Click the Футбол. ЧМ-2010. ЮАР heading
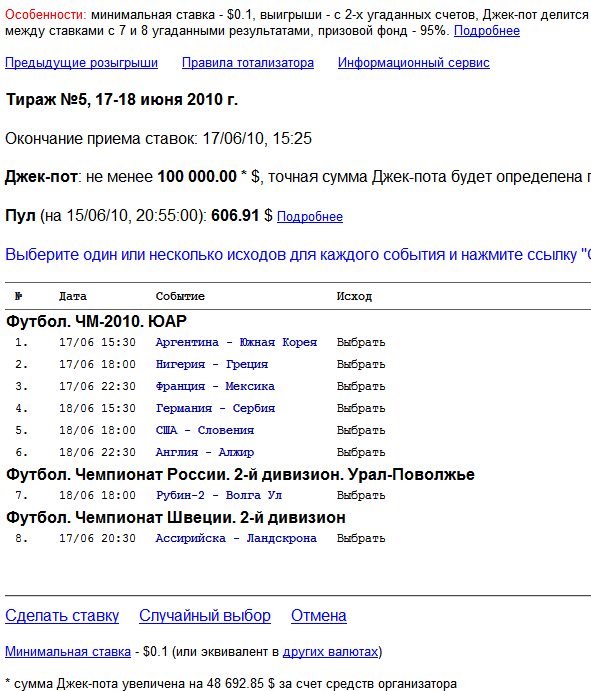 (x=97, y=321)
